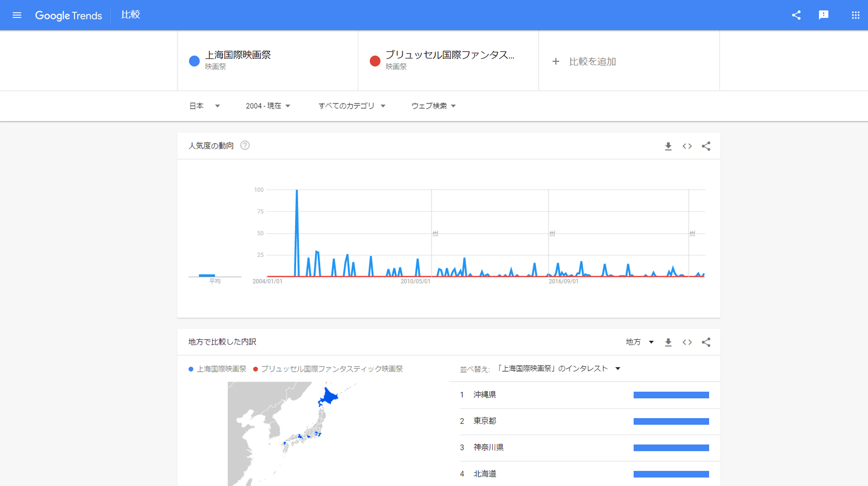Click the 2016 note marker on chart

pyautogui.click(x=552, y=234)
